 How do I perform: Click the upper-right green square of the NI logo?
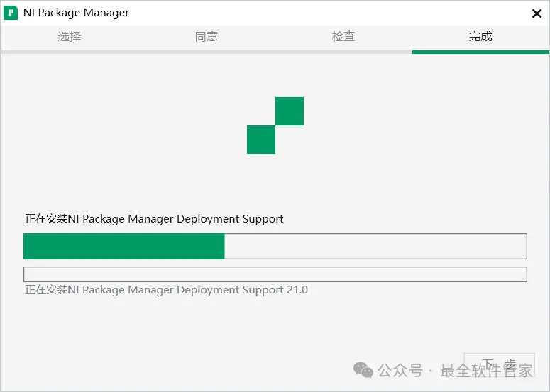pos(290,111)
